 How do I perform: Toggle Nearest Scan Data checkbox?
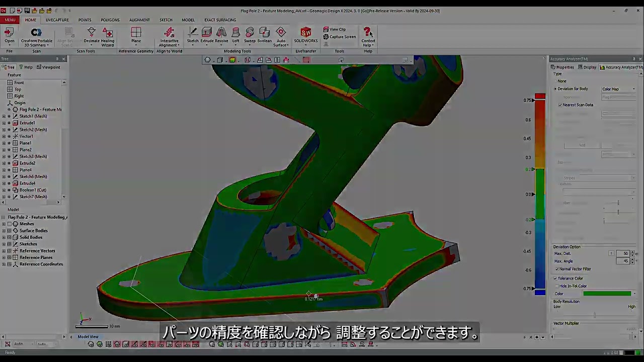pyautogui.click(x=560, y=105)
